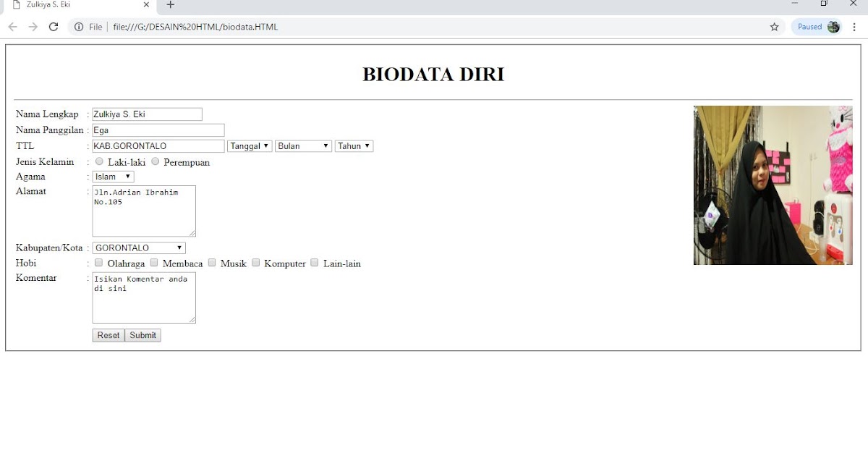Enable the Membaca hobby checkbox
The height and width of the screenshot is (456, 868).
pos(154,262)
